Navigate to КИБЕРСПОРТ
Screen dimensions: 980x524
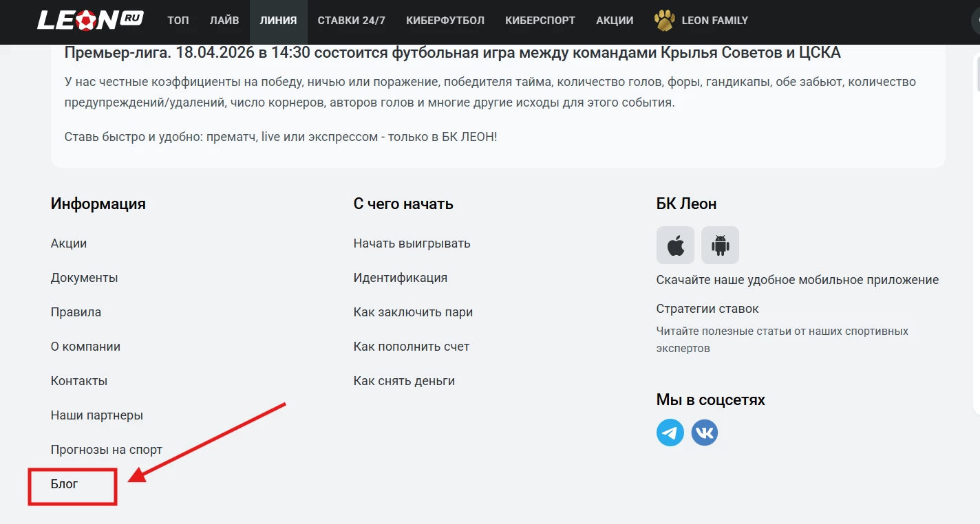pos(540,21)
